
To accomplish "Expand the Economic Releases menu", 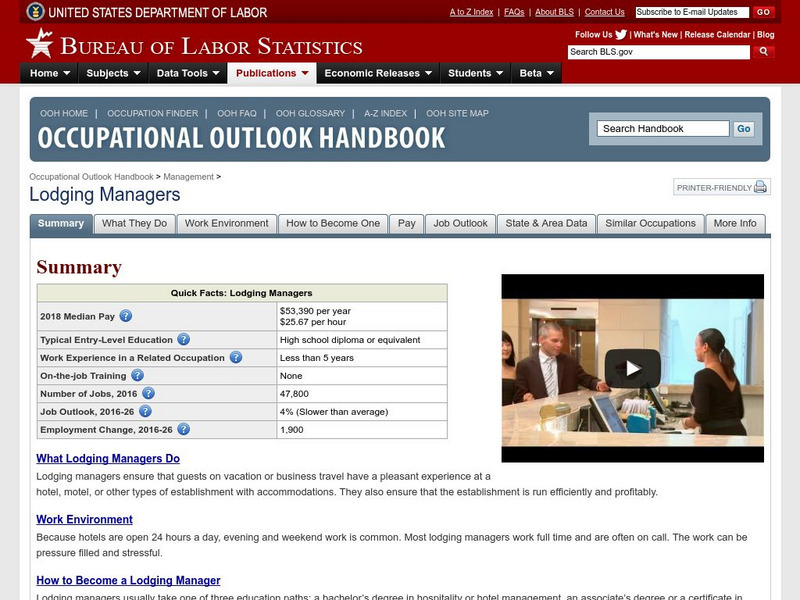I will click(376, 72).
